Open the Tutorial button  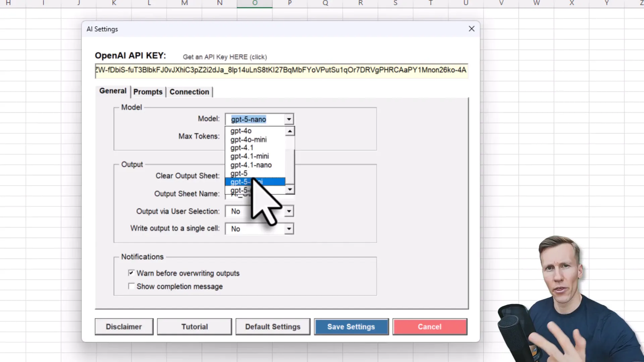click(195, 327)
